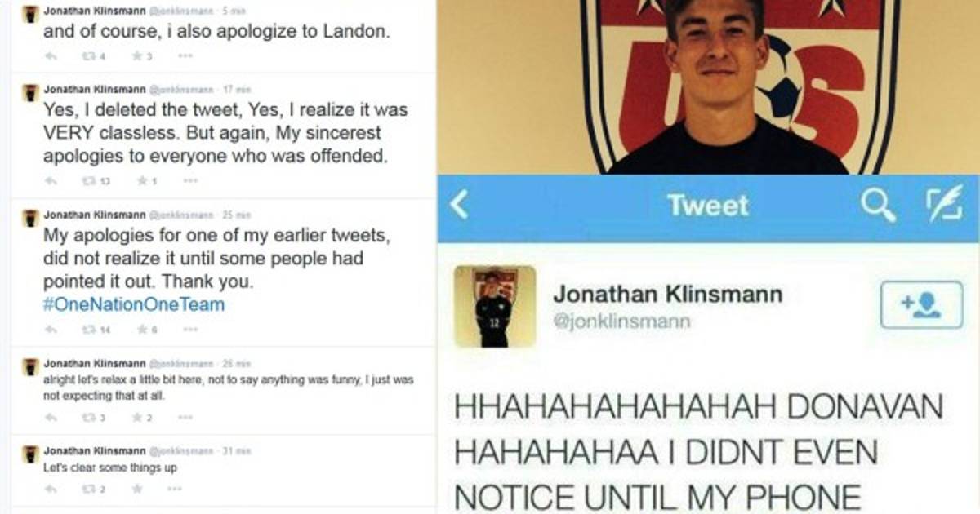The height and width of the screenshot is (514, 980).
Task: Favorite the 'apologize to Landon' tweet
Action: 142,56
